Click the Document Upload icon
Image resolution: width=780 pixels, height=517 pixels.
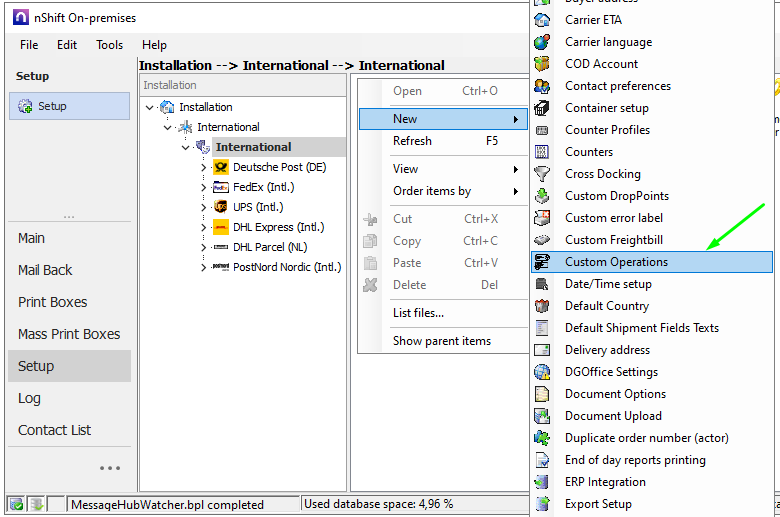542,416
